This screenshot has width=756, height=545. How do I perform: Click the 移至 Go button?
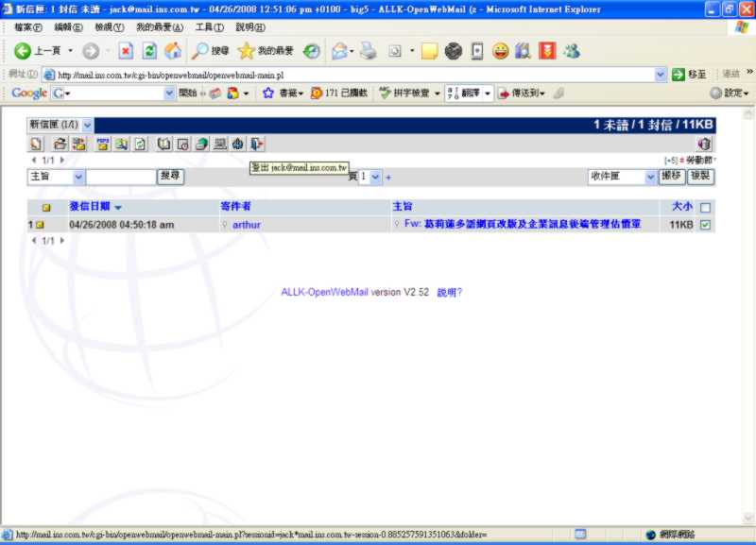(690, 75)
